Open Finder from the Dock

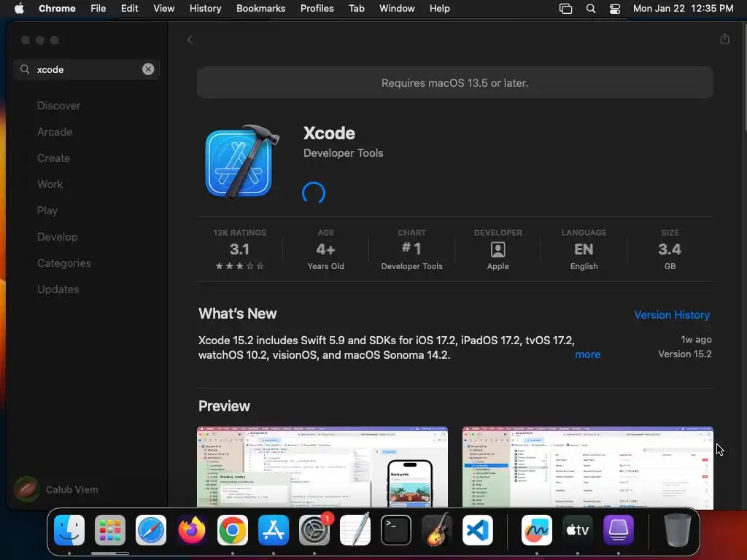[69, 530]
